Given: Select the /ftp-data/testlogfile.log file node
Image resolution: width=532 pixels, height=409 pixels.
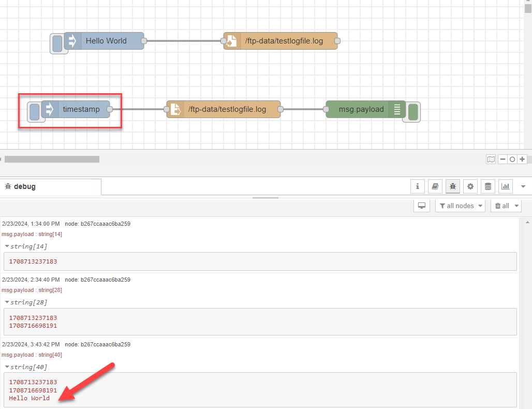Looking at the screenshot, I should (x=223, y=109).
